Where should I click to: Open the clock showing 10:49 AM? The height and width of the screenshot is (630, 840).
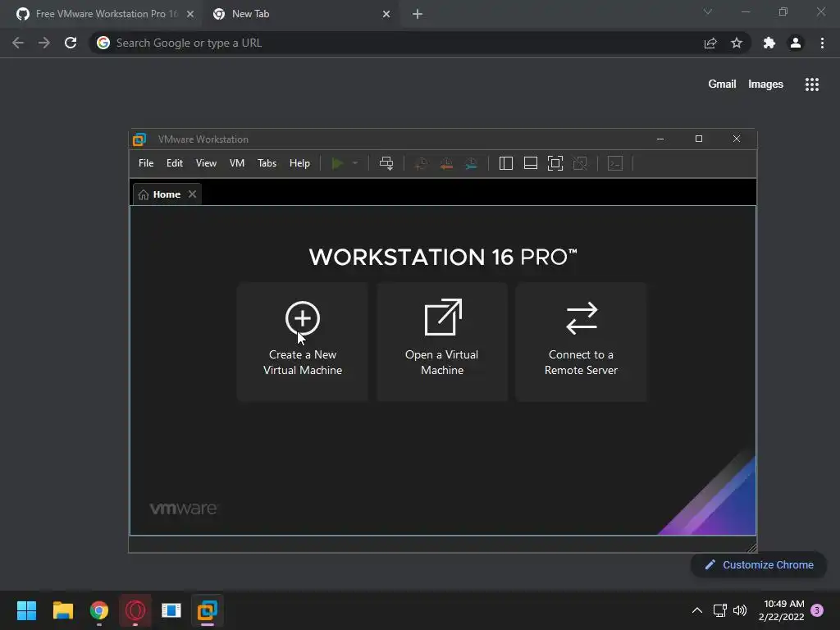(x=782, y=610)
